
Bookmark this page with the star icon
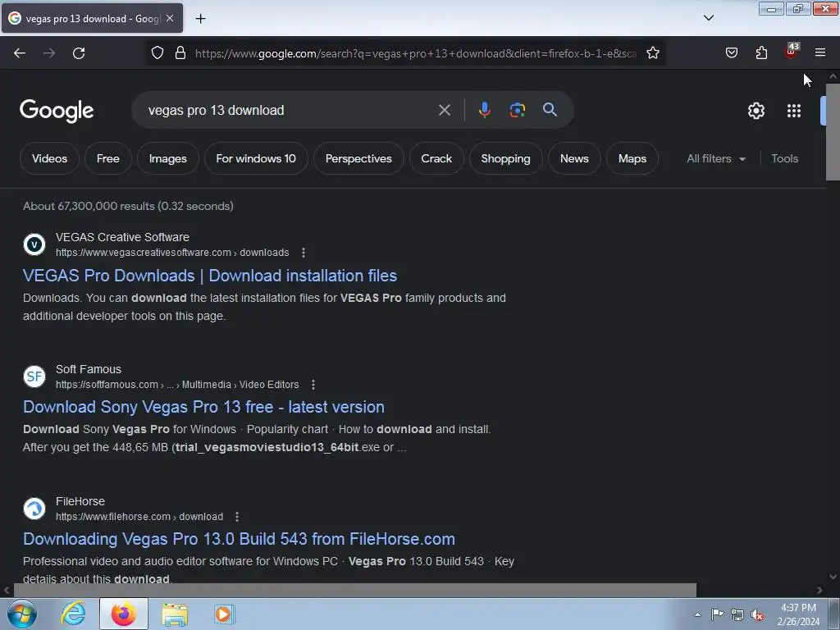tap(652, 53)
